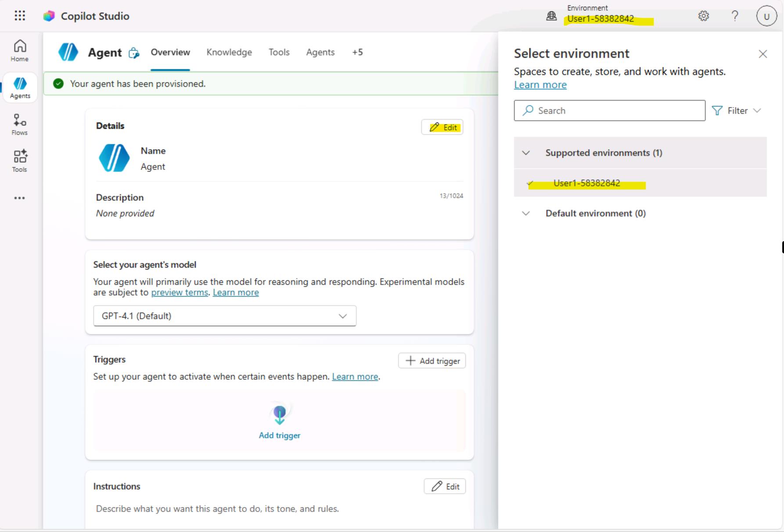Open the +5 overflow tabs menu
This screenshot has width=784, height=532.
357,52
